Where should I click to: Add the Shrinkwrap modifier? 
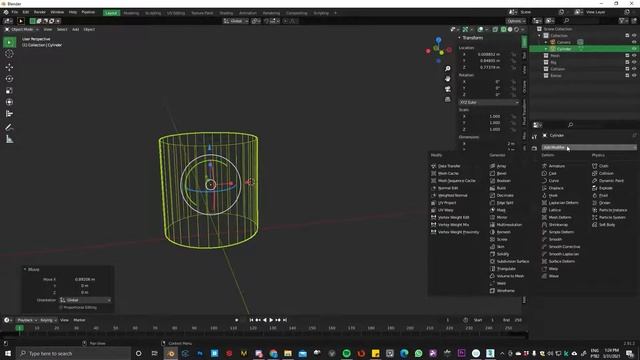pos(558,225)
